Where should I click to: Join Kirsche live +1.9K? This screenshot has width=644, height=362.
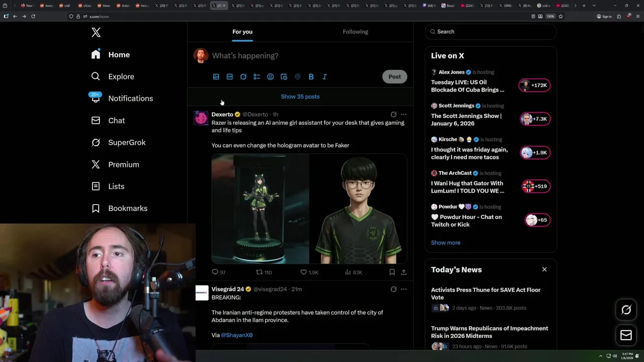[x=535, y=153]
